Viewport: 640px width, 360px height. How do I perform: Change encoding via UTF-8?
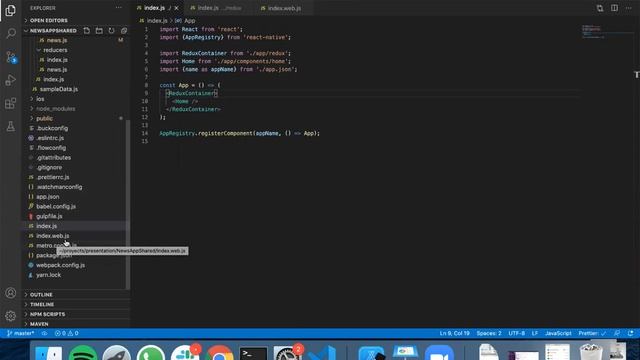click(x=516, y=333)
